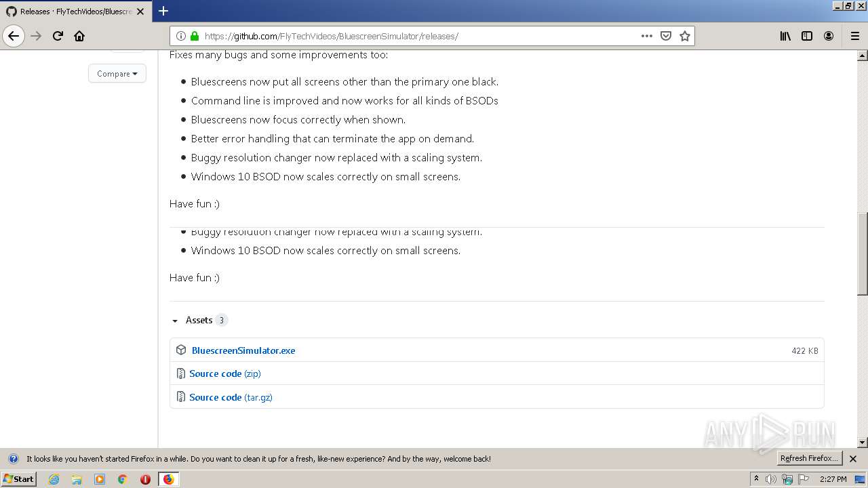The height and width of the screenshot is (488, 868).
Task: Click 'Command line is improved' bullet text
Action: click(344, 100)
